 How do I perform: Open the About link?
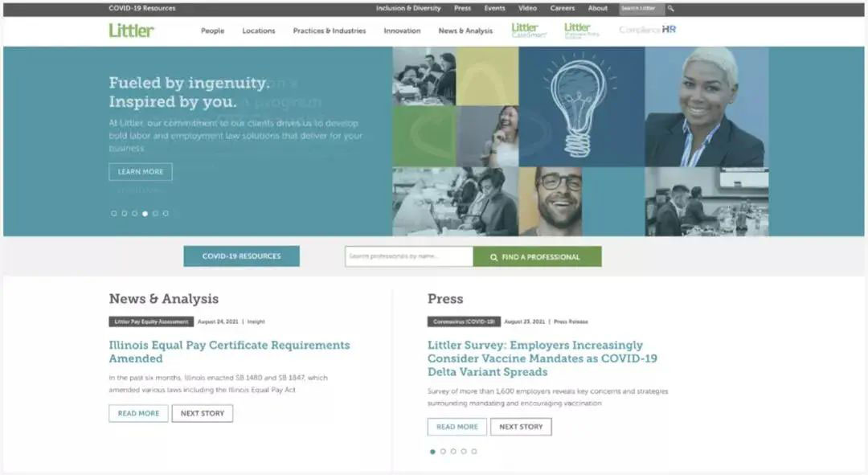(x=598, y=8)
